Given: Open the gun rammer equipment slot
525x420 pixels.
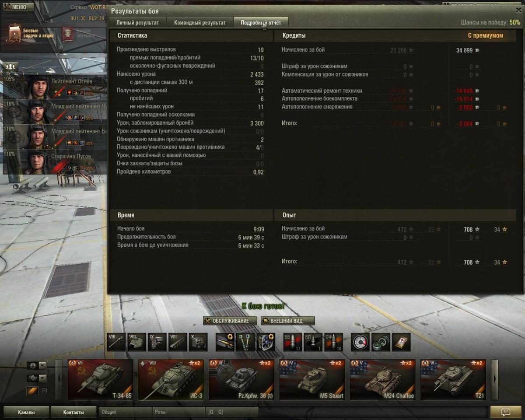Looking at the screenshot, I should (225, 342).
